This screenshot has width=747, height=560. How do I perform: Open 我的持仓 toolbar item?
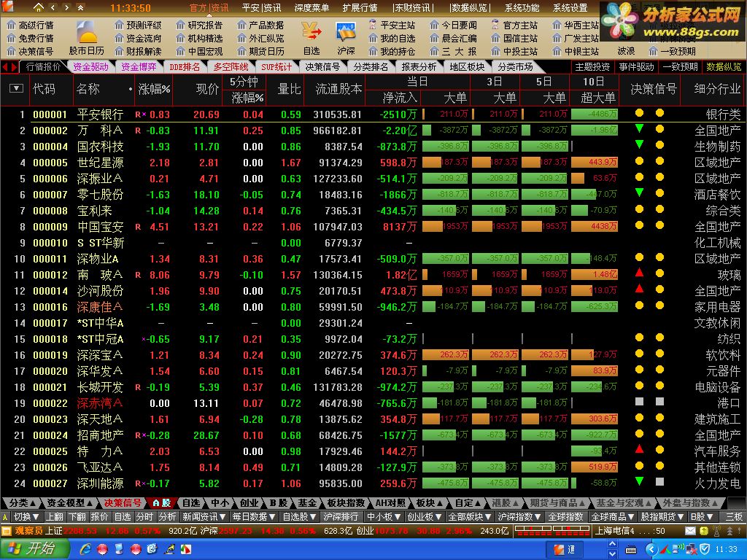click(392, 51)
